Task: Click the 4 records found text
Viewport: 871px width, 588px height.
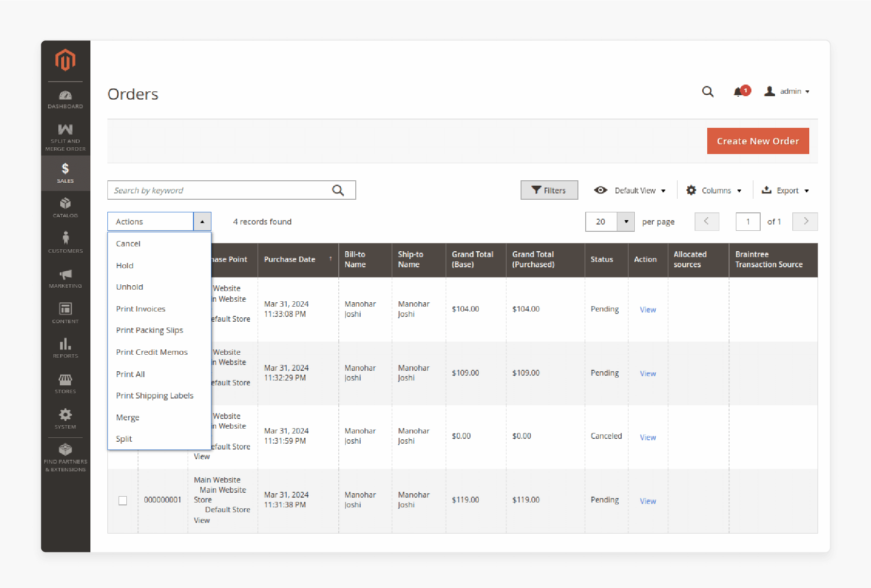Action: tap(262, 222)
